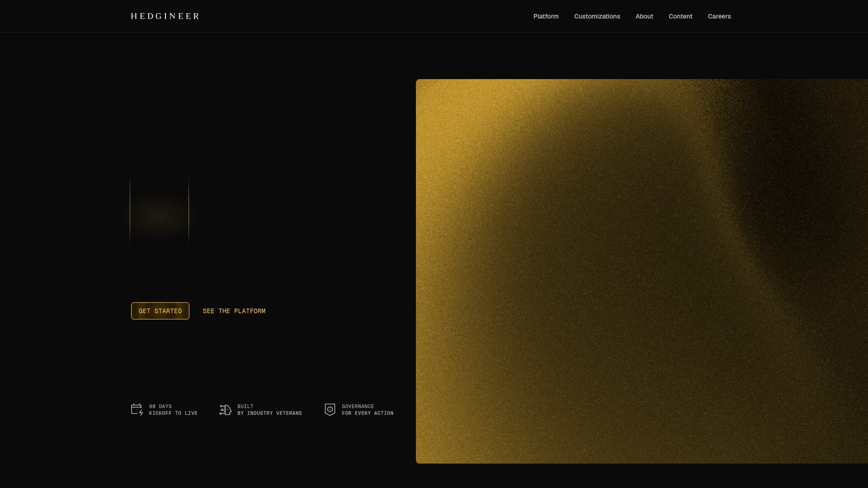Select the 'GOVERNANCE FOR EVERY ACTION' text
This screenshot has height=488, width=868.
(x=367, y=409)
